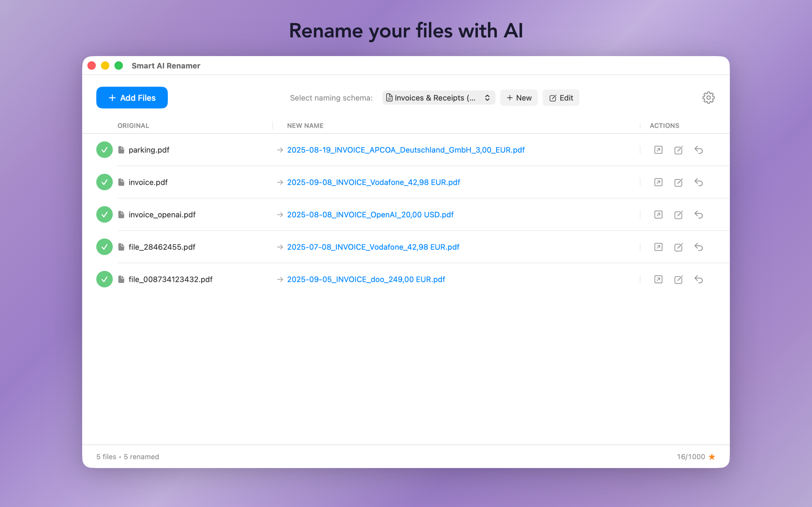Click the ORIGINAL column header
812x507 pixels.
point(133,125)
